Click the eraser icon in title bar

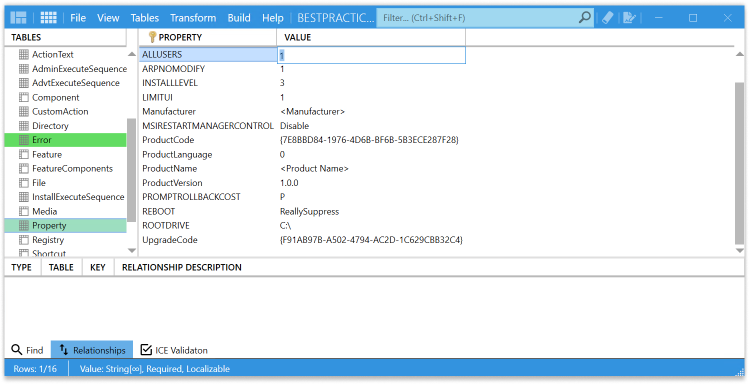607,18
